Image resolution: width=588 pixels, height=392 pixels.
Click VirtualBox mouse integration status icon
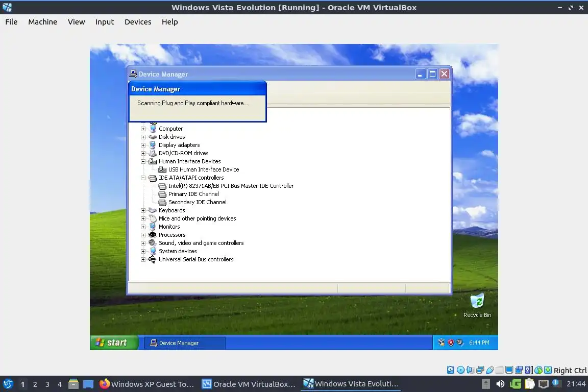[538, 370]
